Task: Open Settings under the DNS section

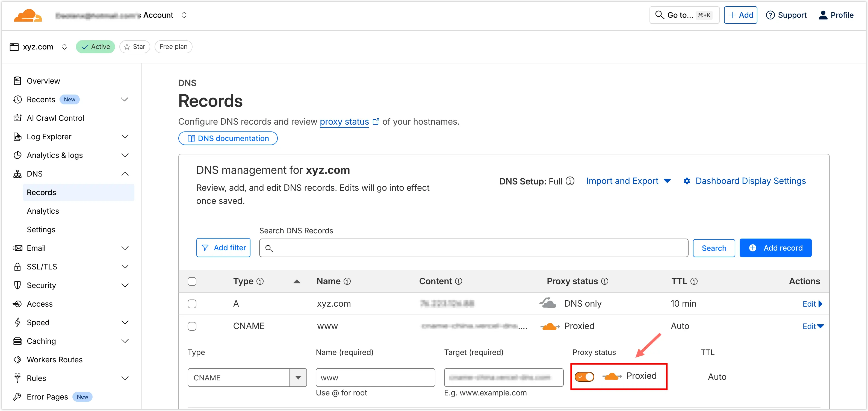Action: click(x=41, y=229)
